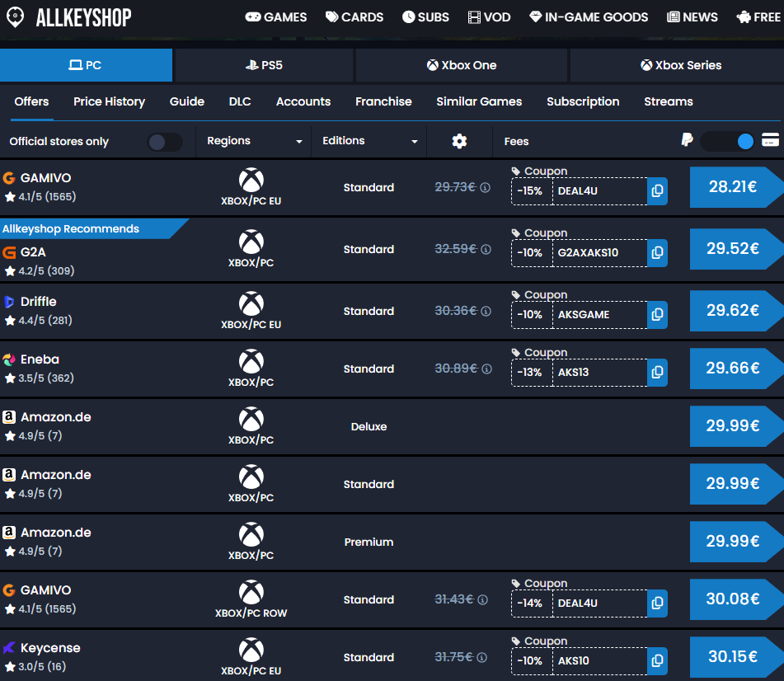This screenshot has height=681, width=784.
Task: Copy the AKS13 coupon code
Action: click(657, 373)
